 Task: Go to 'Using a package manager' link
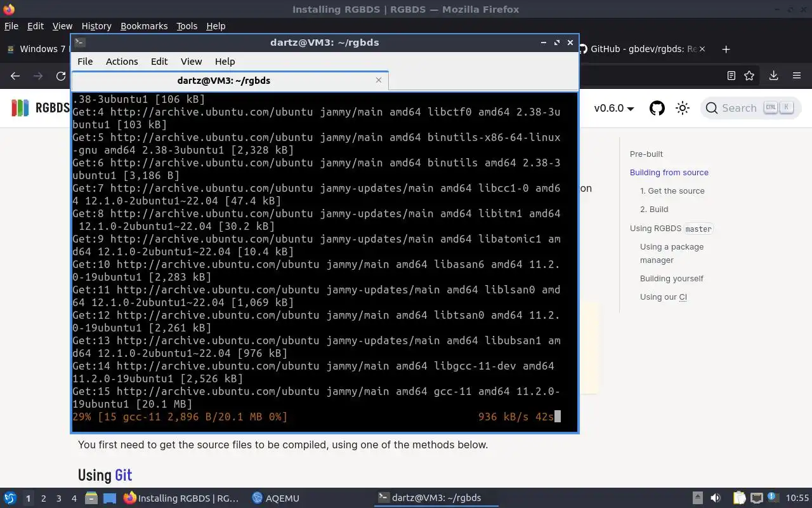[x=672, y=253]
